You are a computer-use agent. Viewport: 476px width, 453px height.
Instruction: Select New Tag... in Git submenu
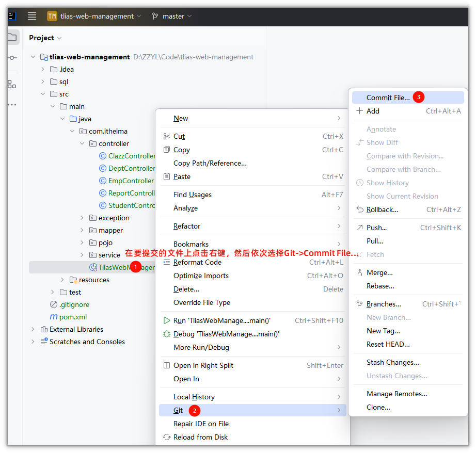[x=408, y=331]
